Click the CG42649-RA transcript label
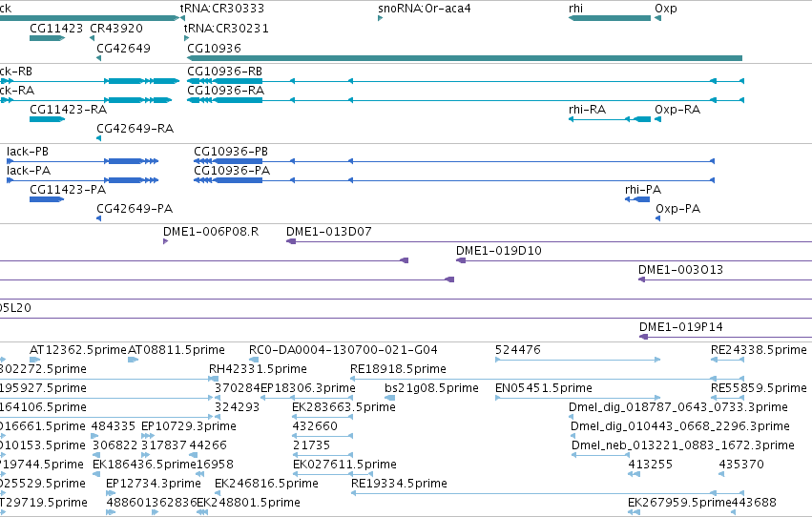 point(135,129)
